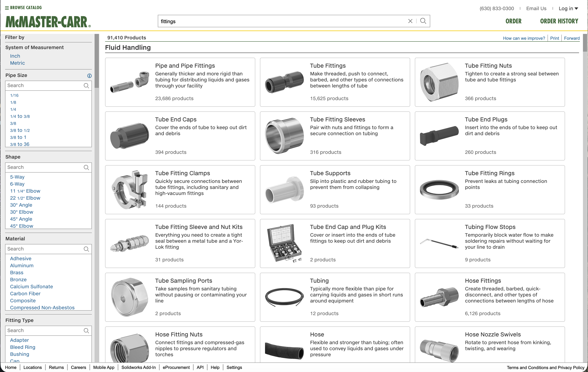The width and height of the screenshot is (588, 372).
Task: Select pipe size 3/8 to 1
Action: pos(18,137)
